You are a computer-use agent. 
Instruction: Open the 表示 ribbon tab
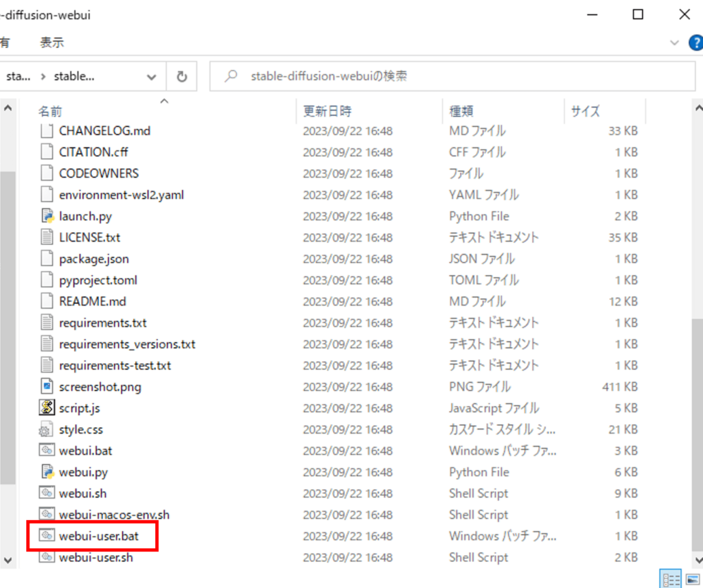pos(51,43)
